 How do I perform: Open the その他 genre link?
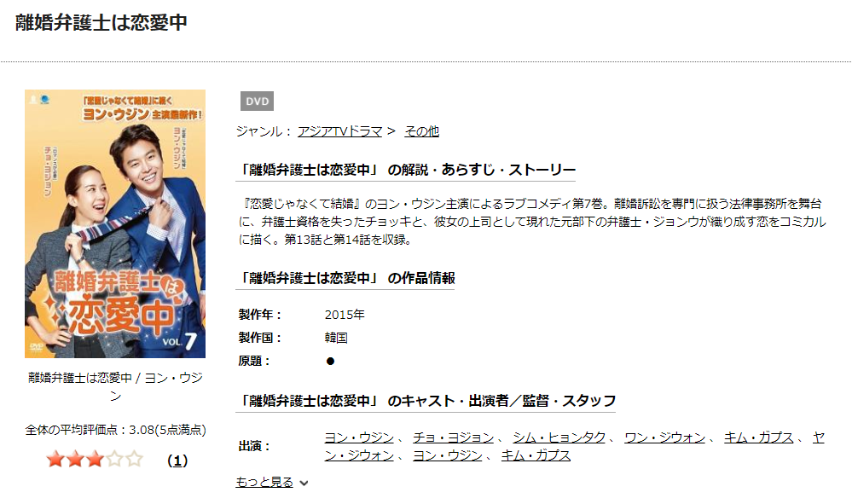pos(421,131)
